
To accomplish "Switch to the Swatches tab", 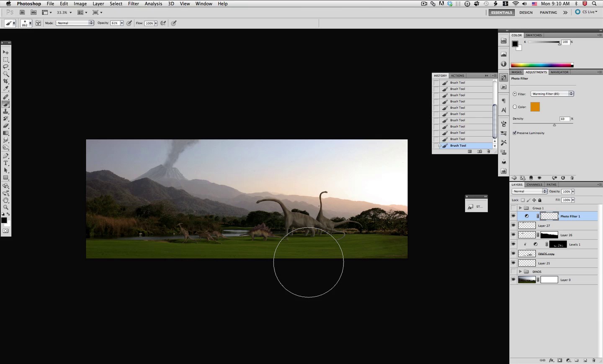I will (x=534, y=35).
